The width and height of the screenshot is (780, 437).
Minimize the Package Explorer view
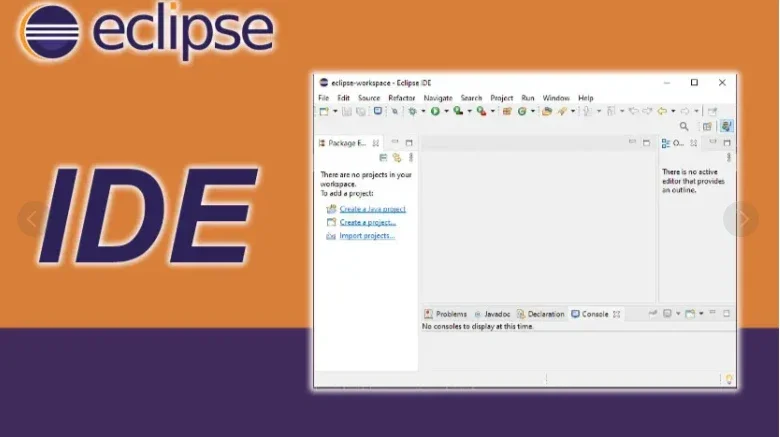(395, 142)
